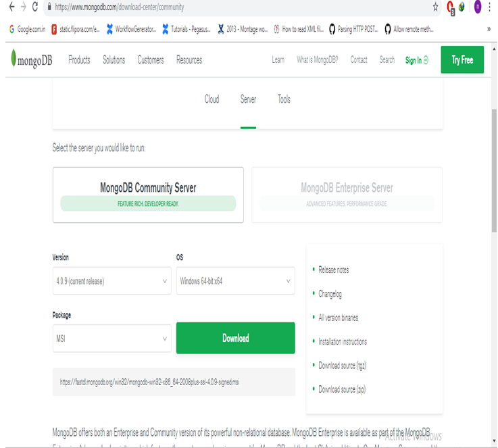Click the address bar URL
This screenshot has width=498, height=448.
pyautogui.click(x=120, y=7)
